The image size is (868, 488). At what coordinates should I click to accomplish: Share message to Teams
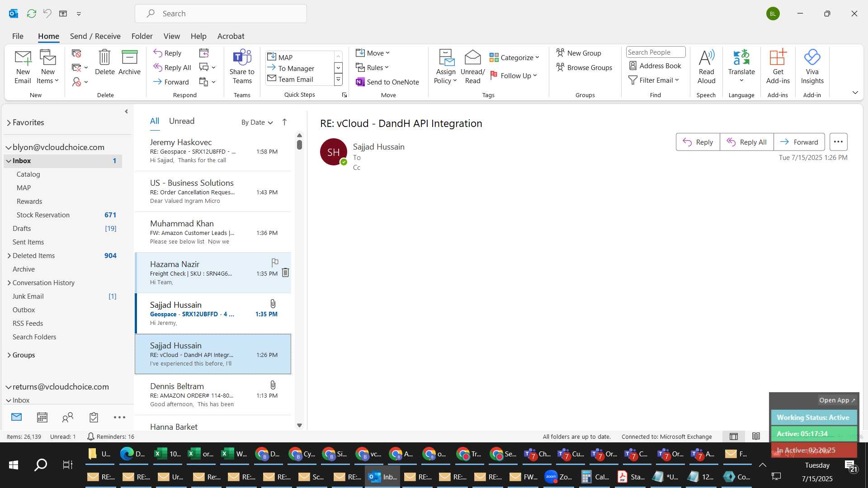pos(242,67)
